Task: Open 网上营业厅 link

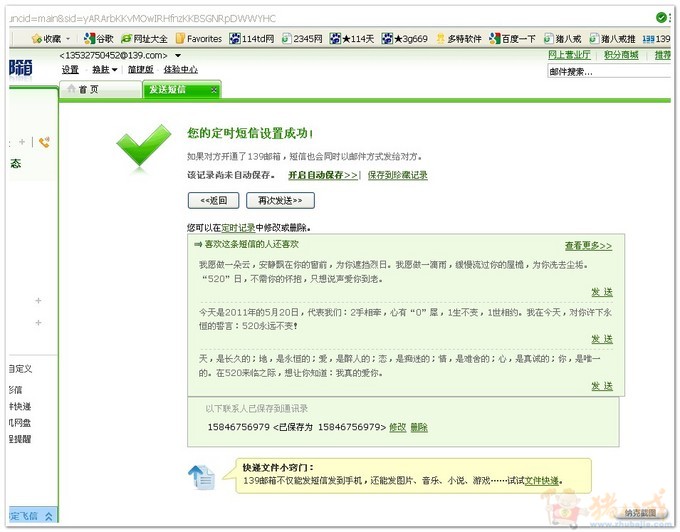Action: coord(569,55)
